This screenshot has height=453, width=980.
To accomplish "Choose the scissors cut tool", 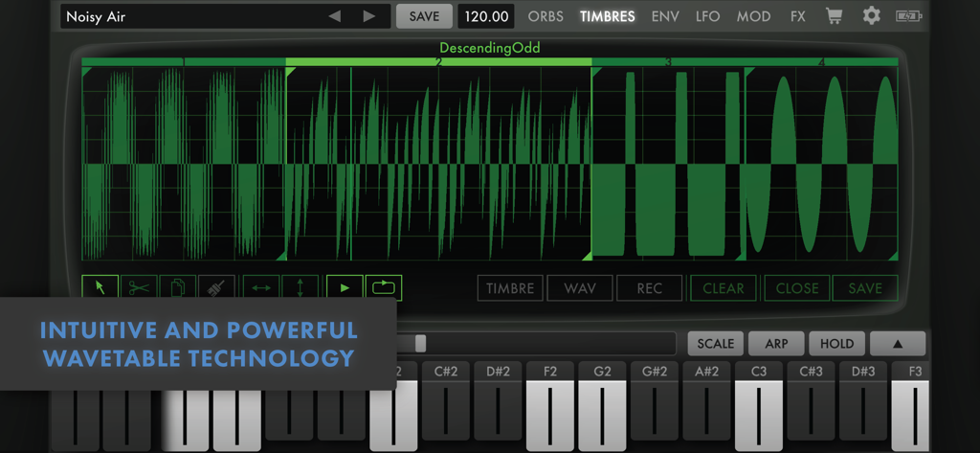I will point(140,287).
